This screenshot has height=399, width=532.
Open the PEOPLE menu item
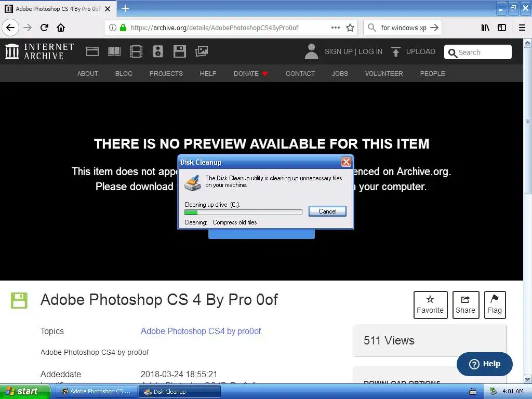[433, 74]
